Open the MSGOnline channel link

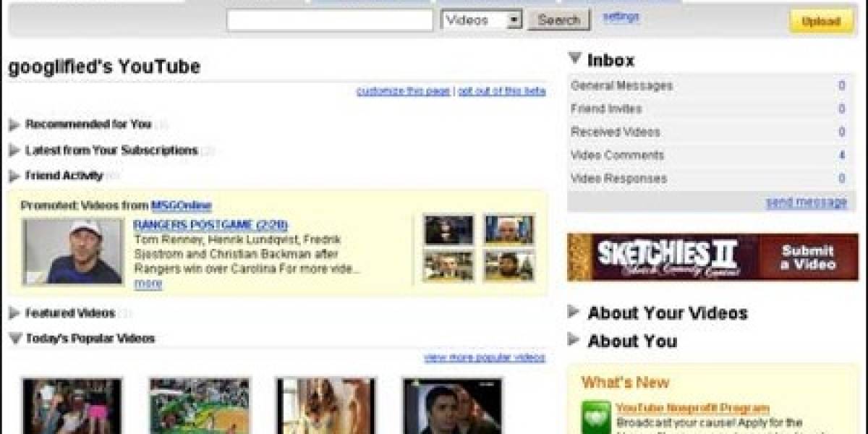pos(181,206)
